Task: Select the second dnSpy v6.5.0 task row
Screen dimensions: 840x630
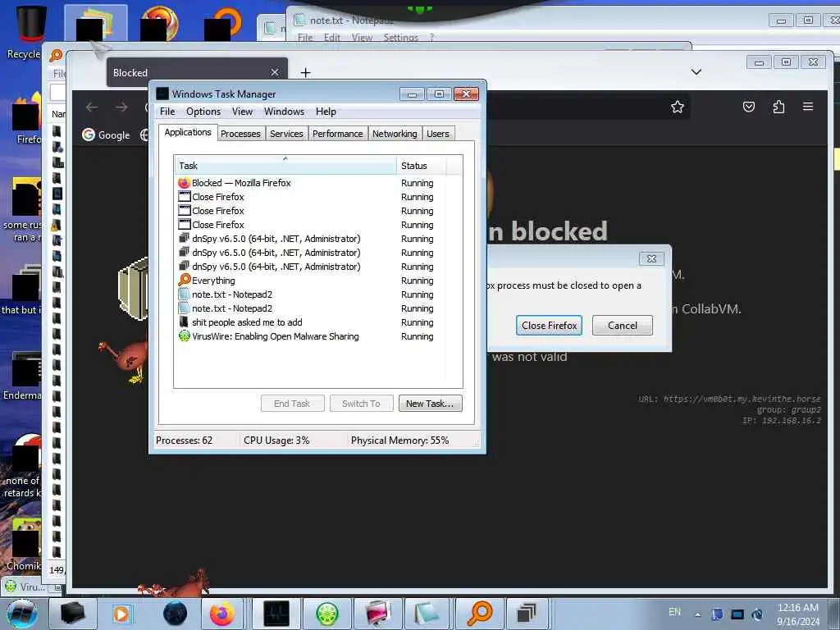Action: [317, 253]
